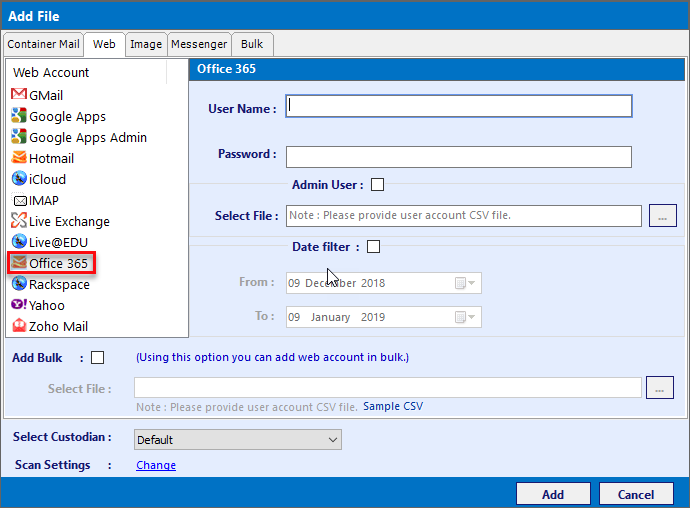
Task: Tick the Add Bulk checkbox
Action: tap(97, 357)
